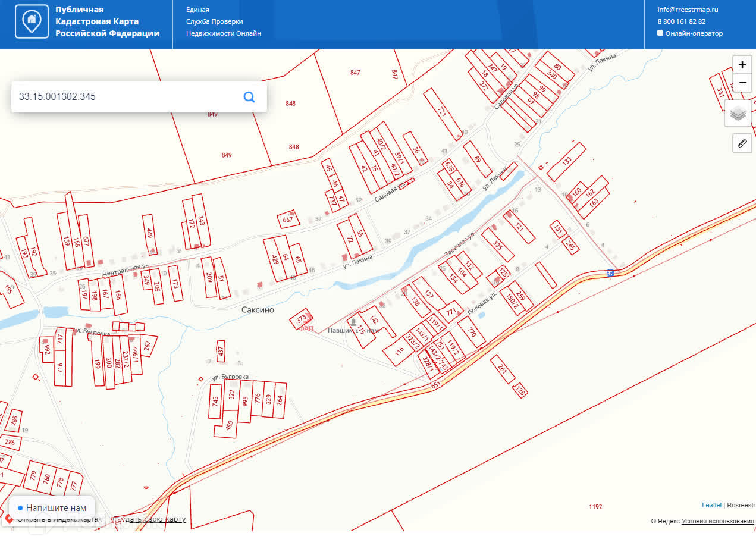Select land parcel 133 on map

pos(566,161)
